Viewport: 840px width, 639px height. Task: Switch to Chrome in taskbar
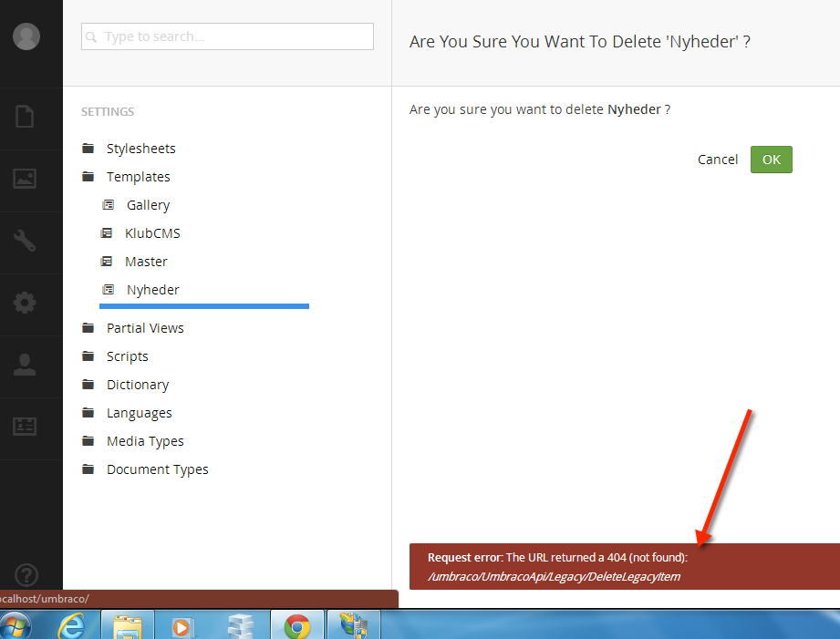[x=297, y=625]
